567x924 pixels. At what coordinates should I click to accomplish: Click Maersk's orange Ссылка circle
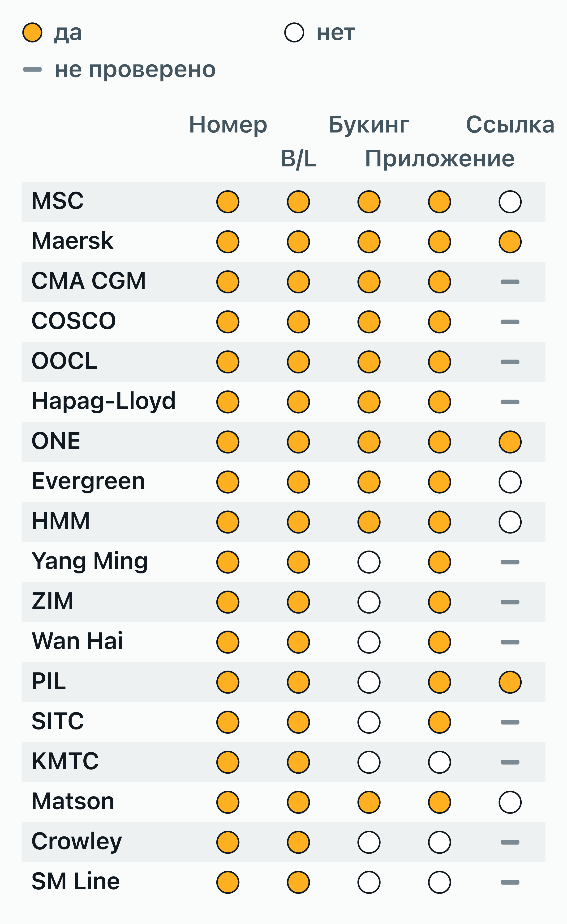[510, 242]
